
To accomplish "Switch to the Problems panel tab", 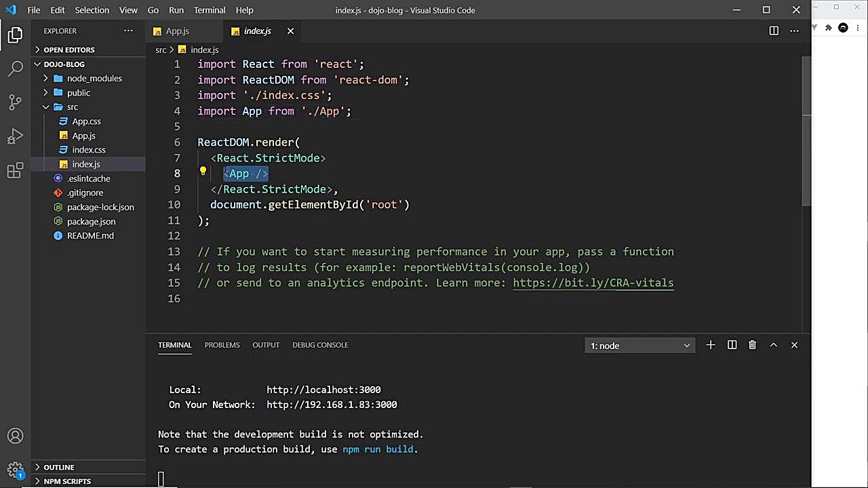I will pos(222,345).
